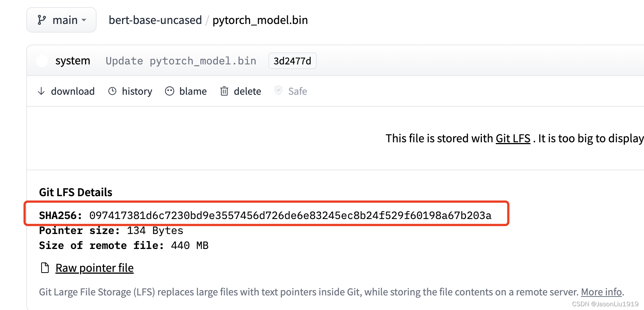
Task: Click the download arrow icon
Action: point(41,91)
